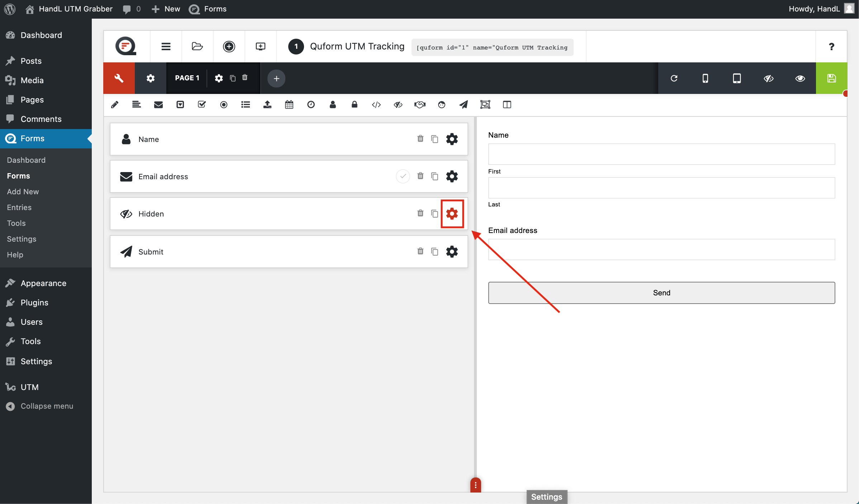Add a Multi Select list element
Image resolution: width=859 pixels, height=504 pixels.
(x=246, y=105)
